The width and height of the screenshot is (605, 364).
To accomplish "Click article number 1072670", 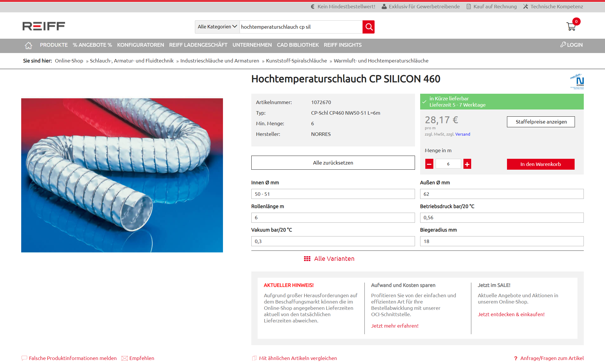I will (321, 102).
